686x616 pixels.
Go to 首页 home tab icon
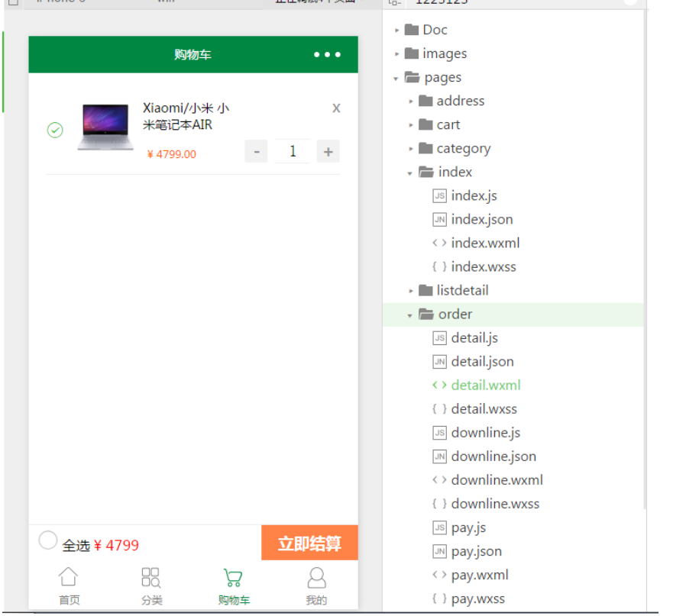pos(68,576)
